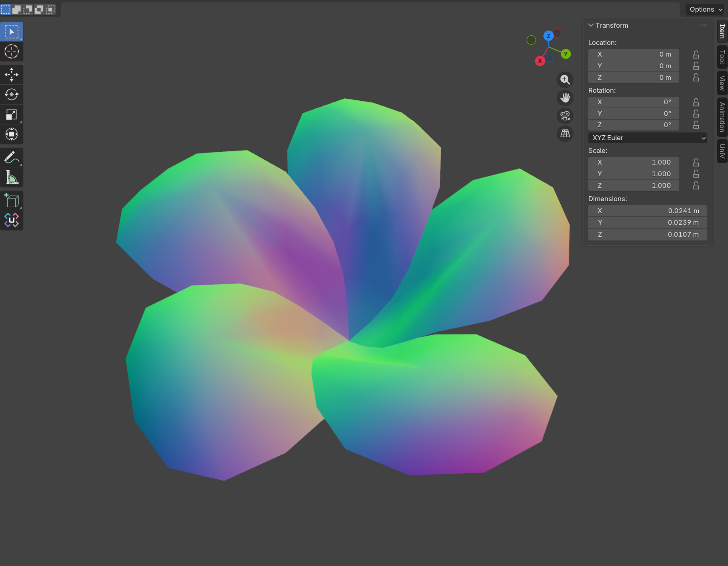Image resolution: width=728 pixels, height=566 pixels.
Task: Toggle lock for Location X
Action: 696,55
